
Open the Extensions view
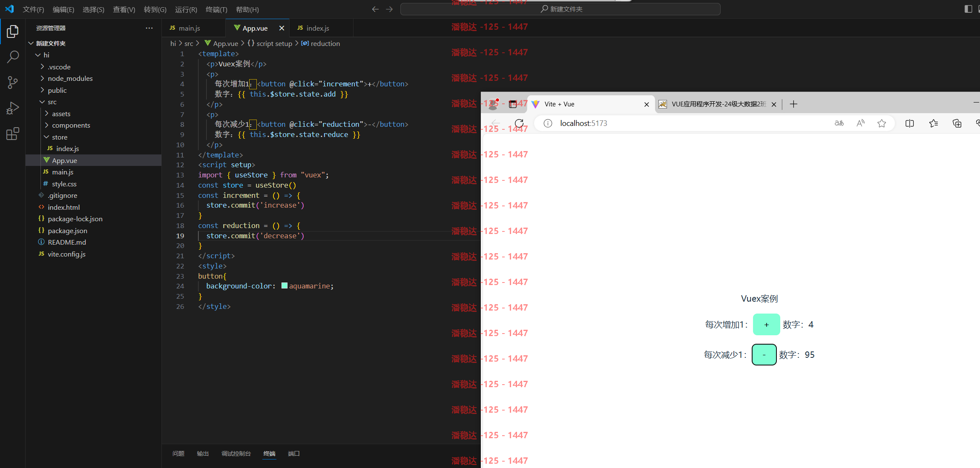pos(13,134)
